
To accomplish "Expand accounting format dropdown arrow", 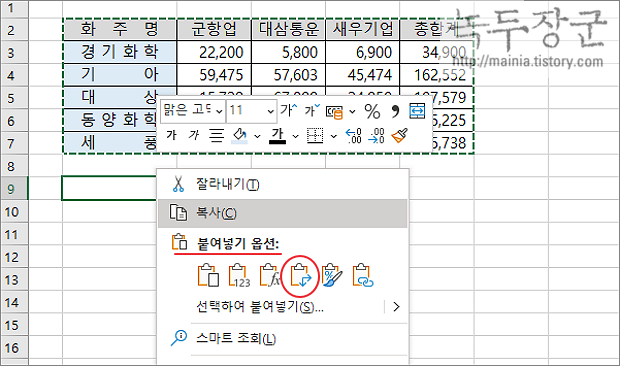I will click(x=352, y=112).
